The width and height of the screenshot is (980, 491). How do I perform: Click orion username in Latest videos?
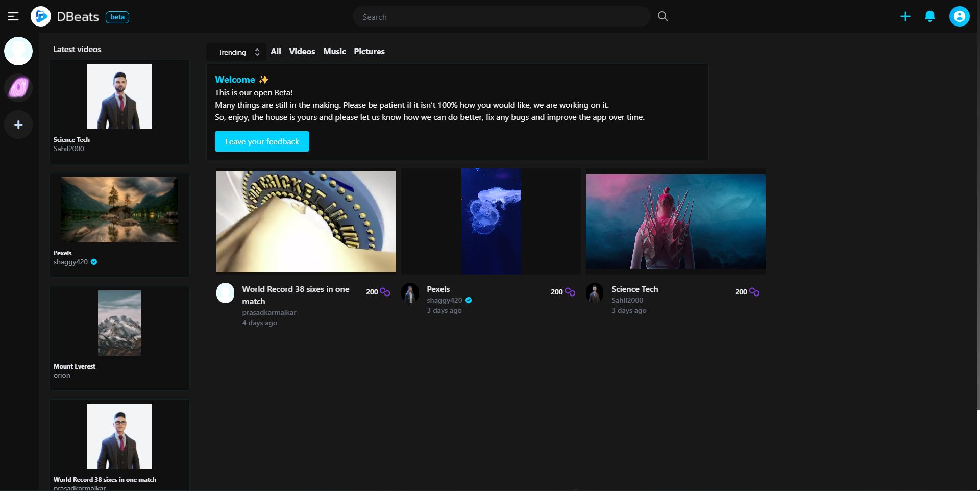(62, 375)
